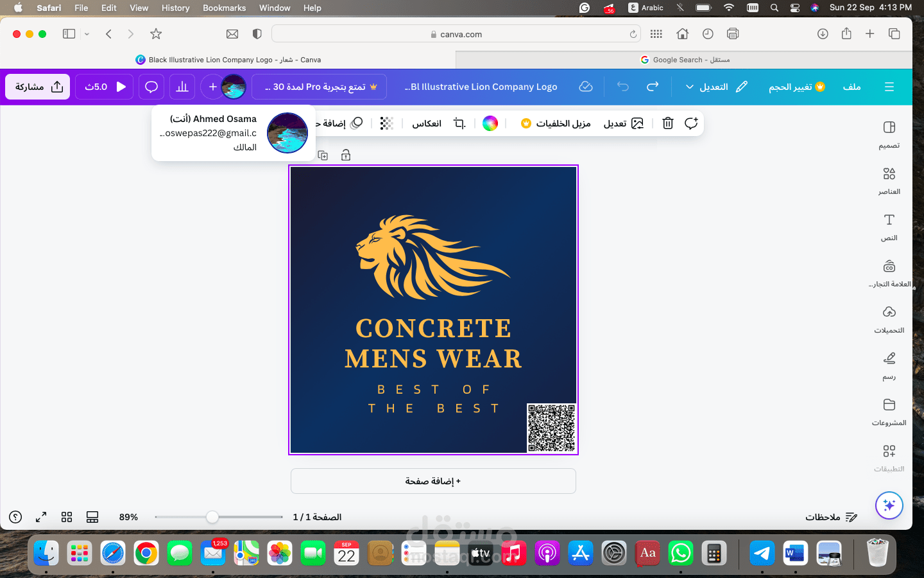Click the Background remover (مزيل الخلفيات) button
The height and width of the screenshot is (578, 924).
click(x=556, y=123)
